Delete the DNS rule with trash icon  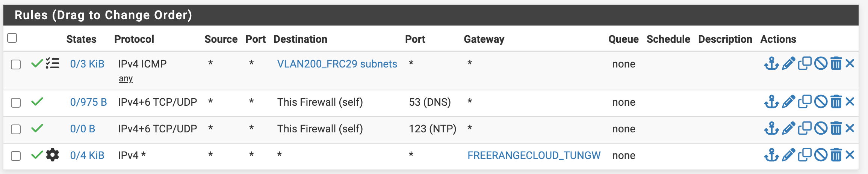(836, 102)
